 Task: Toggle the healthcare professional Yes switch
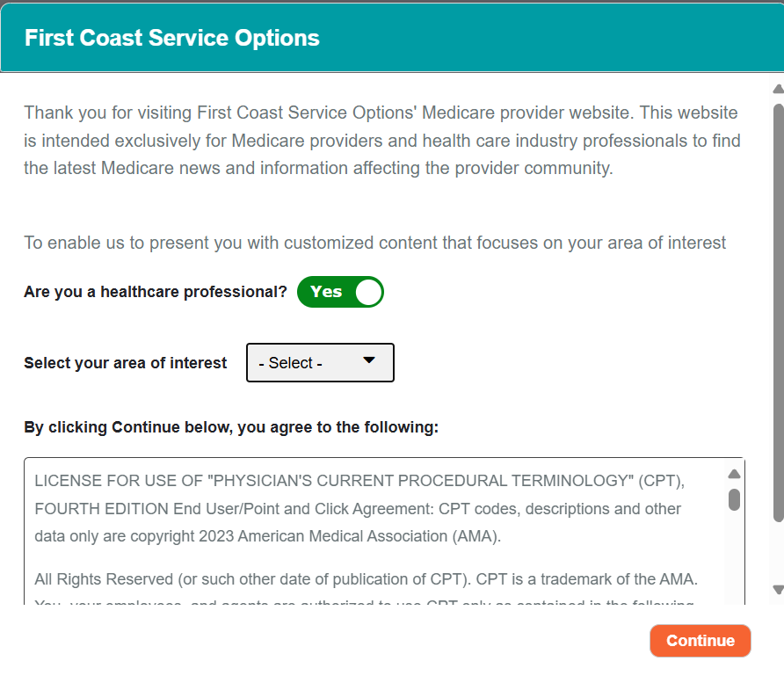tap(340, 292)
